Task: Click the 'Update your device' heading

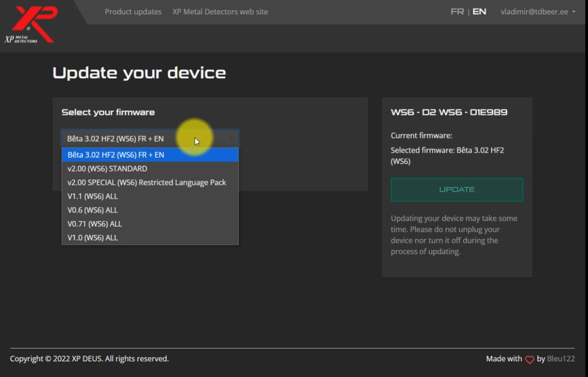Action: click(139, 73)
